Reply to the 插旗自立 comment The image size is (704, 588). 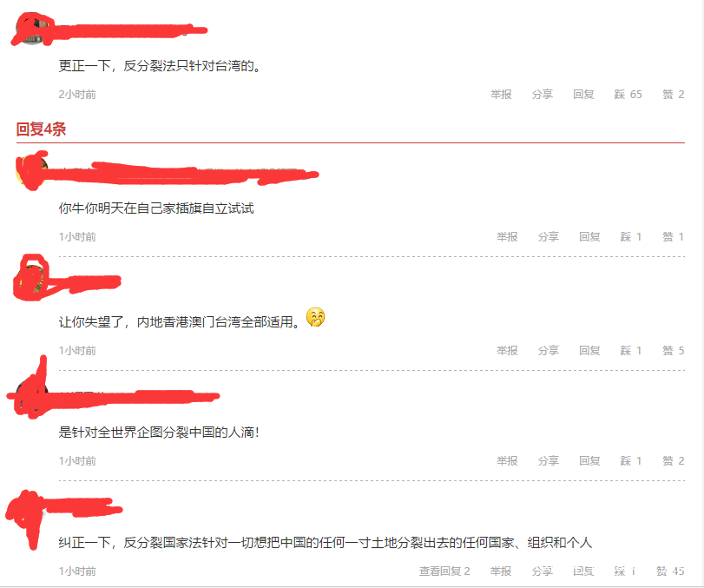click(x=589, y=237)
